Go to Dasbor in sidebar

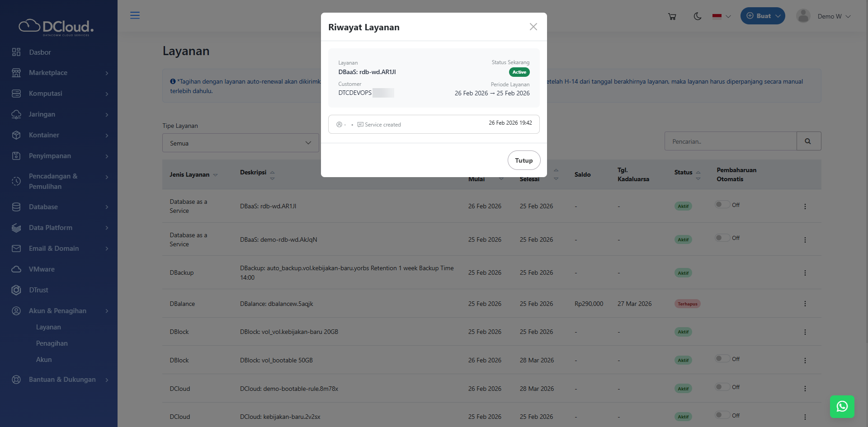pyautogui.click(x=40, y=52)
